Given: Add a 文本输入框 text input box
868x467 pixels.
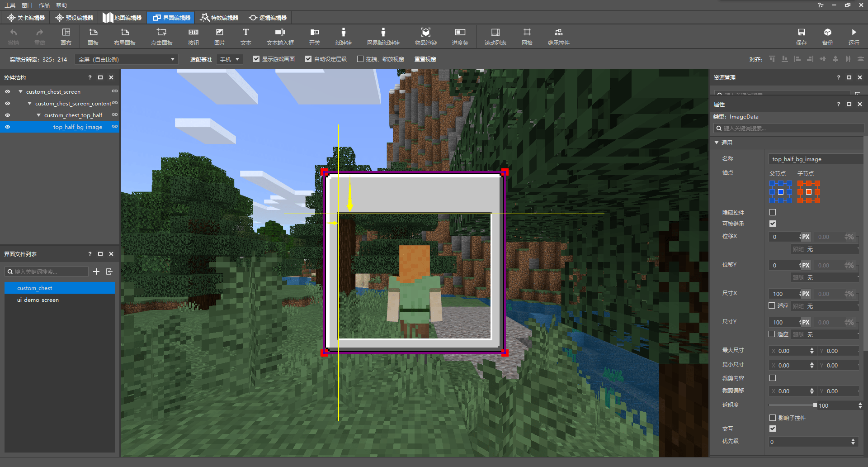Looking at the screenshot, I should pyautogui.click(x=280, y=36).
